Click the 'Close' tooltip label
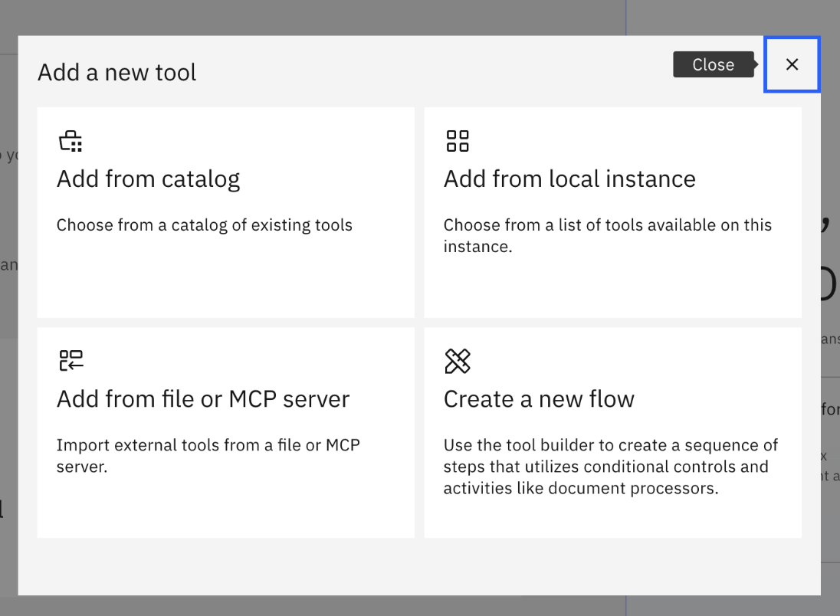The image size is (840, 616). pos(713,65)
